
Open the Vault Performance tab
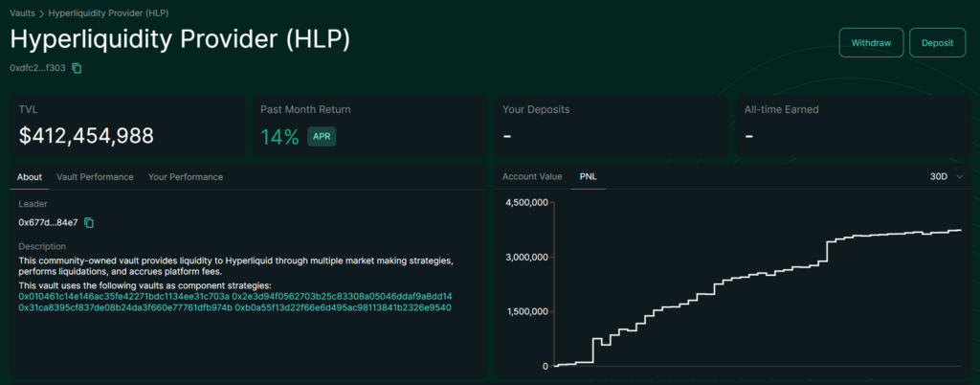pyautogui.click(x=95, y=177)
